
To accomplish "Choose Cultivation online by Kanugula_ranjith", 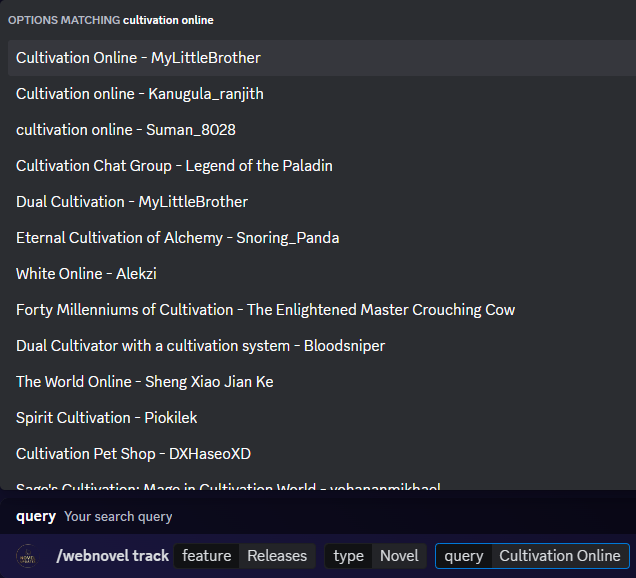I will click(139, 94).
